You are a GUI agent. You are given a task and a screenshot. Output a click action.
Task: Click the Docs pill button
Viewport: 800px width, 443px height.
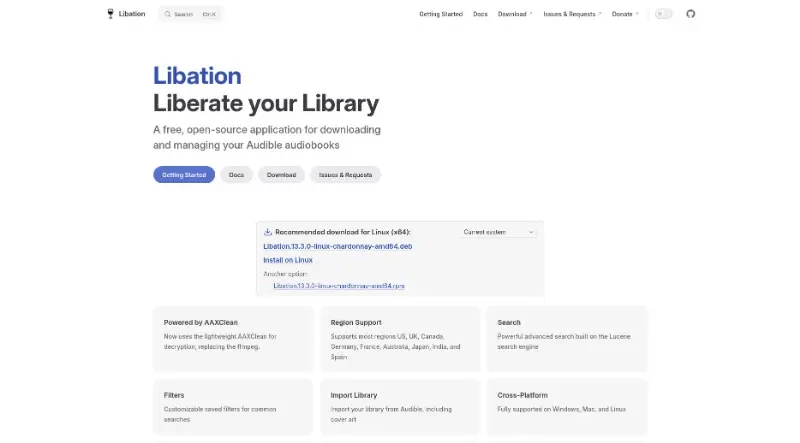point(236,175)
